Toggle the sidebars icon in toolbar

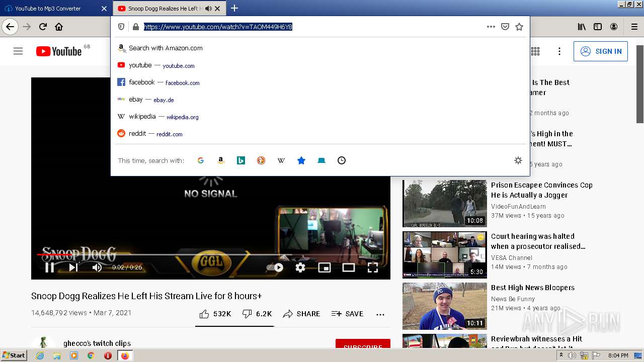click(598, 27)
